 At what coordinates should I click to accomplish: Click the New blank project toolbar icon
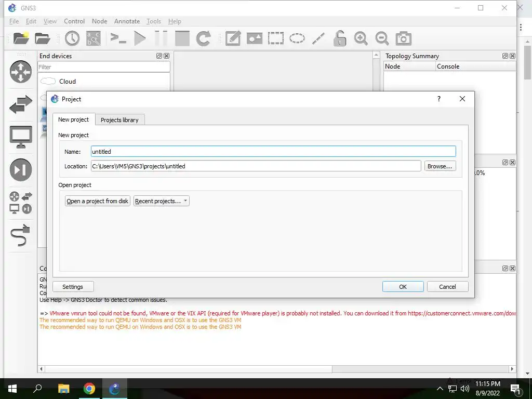click(x=21, y=38)
